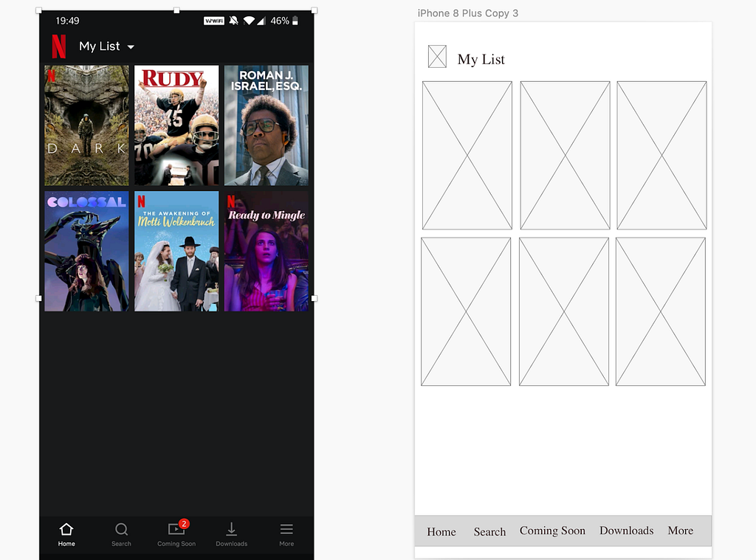The height and width of the screenshot is (560, 756).
Task: Tap the Search magnifier icon
Action: (122, 529)
